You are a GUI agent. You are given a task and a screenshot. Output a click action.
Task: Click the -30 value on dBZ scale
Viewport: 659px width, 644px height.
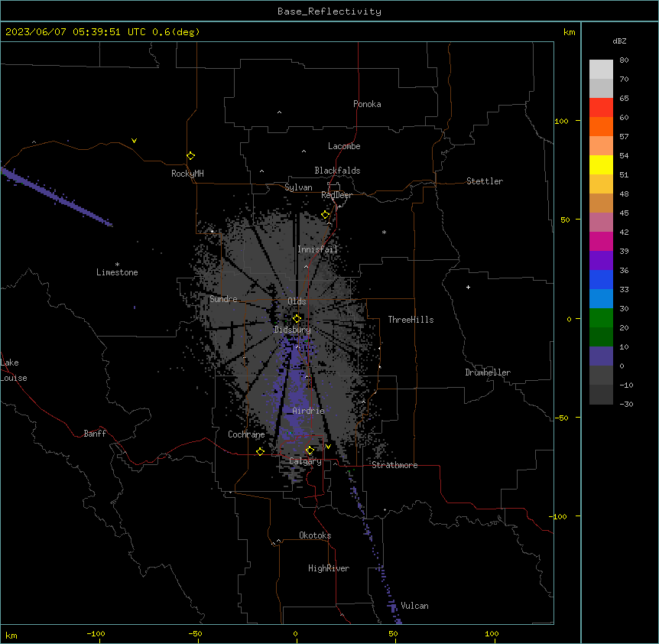click(626, 404)
